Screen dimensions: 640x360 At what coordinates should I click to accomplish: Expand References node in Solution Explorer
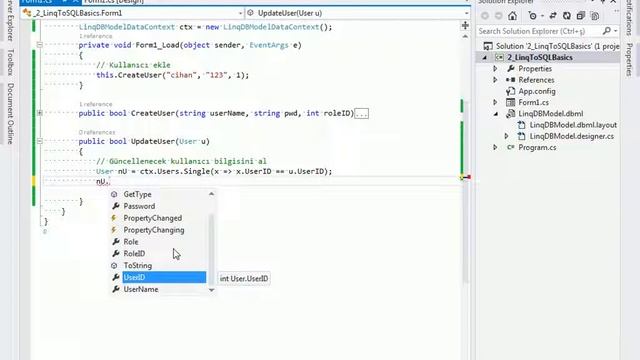(x=495, y=80)
